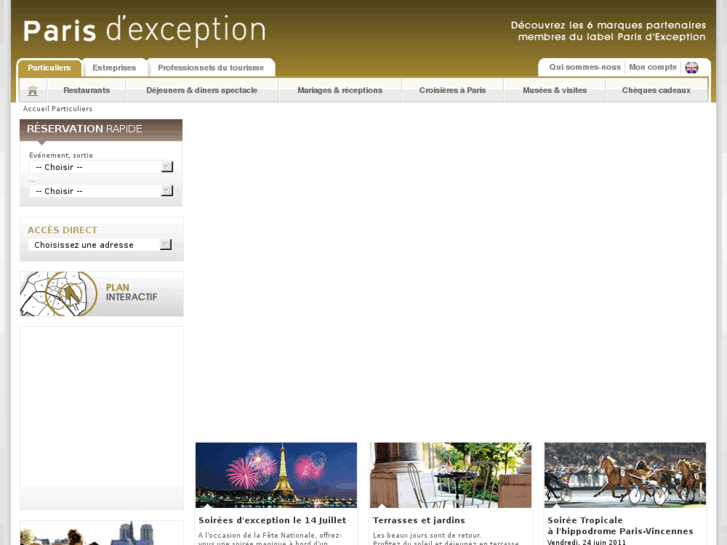This screenshot has height=545, width=727.
Task: Click the Réservation Rapide header
Action: (x=101, y=129)
